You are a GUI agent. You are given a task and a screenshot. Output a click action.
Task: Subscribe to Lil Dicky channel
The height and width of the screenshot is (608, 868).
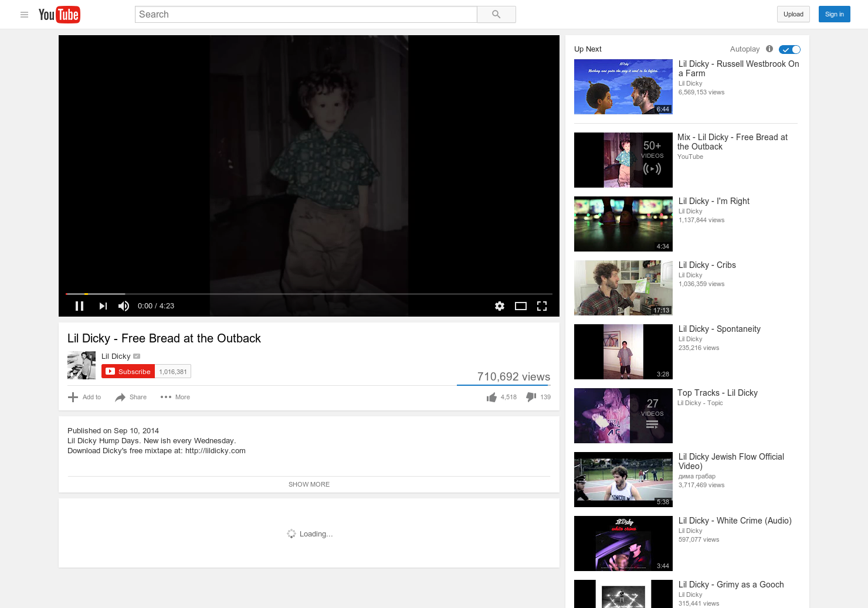(128, 372)
